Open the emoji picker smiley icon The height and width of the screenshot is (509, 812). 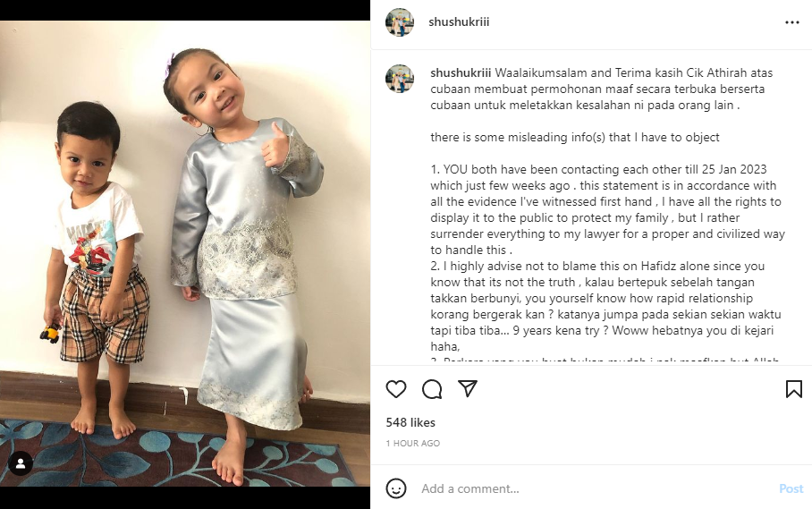coord(396,488)
